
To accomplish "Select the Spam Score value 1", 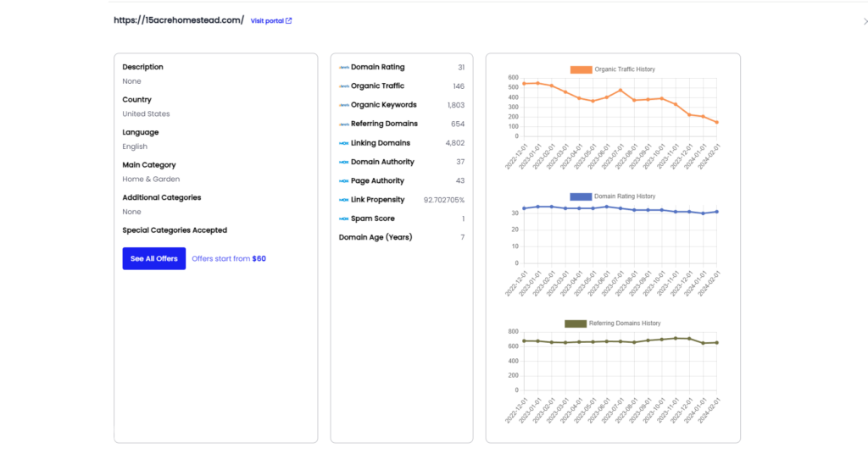I will [x=464, y=219].
